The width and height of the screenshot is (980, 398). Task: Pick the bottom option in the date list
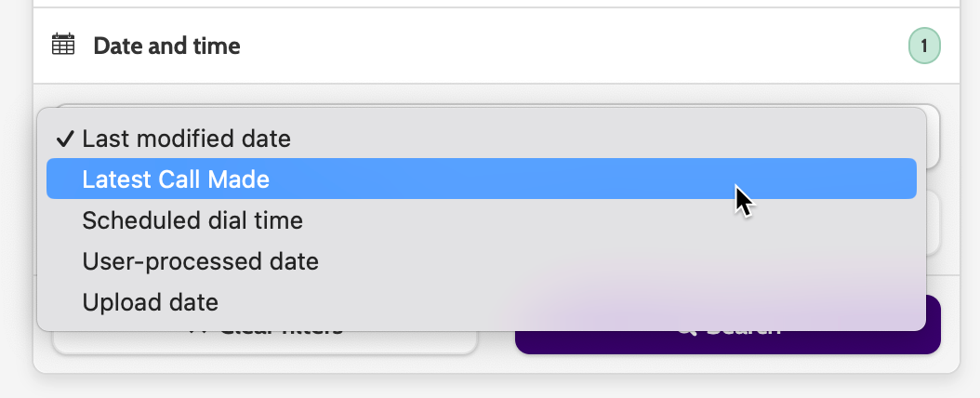coord(150,302)
